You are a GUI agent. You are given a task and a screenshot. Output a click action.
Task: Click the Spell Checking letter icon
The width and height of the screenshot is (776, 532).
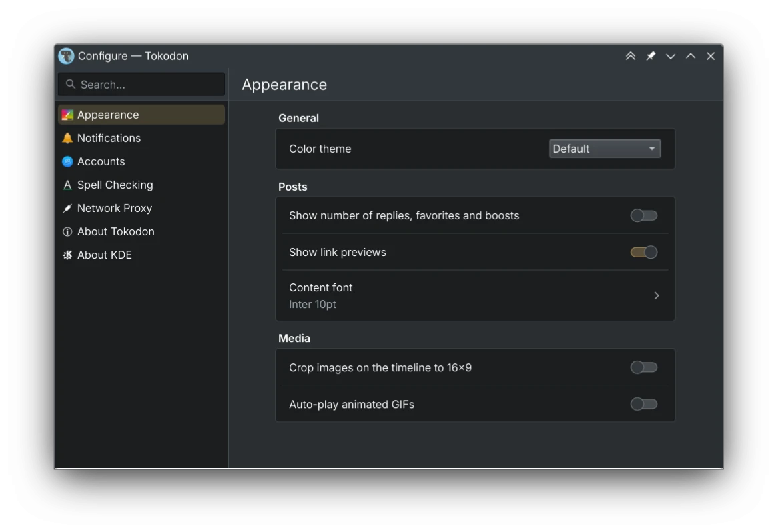point(67,185)
